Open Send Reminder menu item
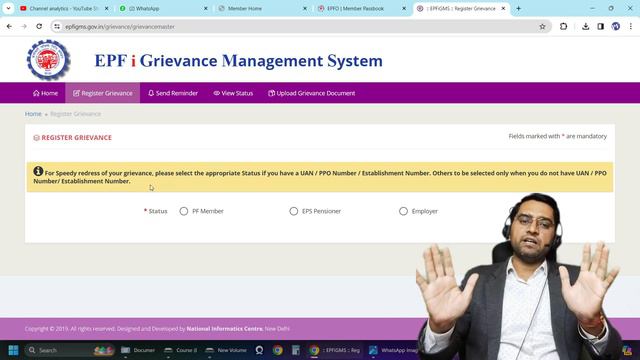 pyautogui.click(x=173, y=93)
